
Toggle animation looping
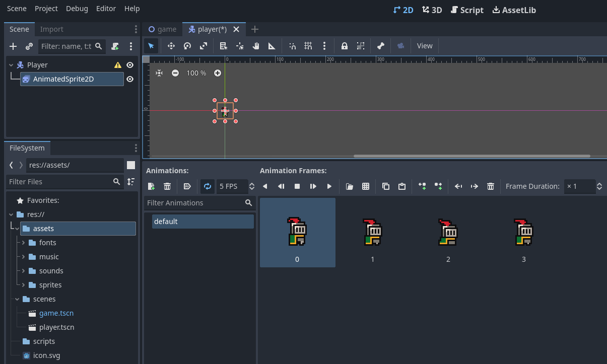click(x=207, y=186)
